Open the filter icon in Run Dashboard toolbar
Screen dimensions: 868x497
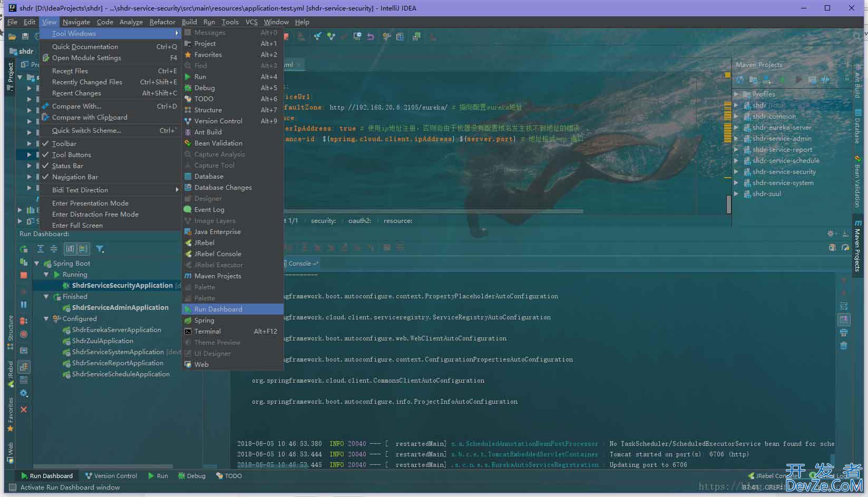pyautogui.click(x=100, y=249)
